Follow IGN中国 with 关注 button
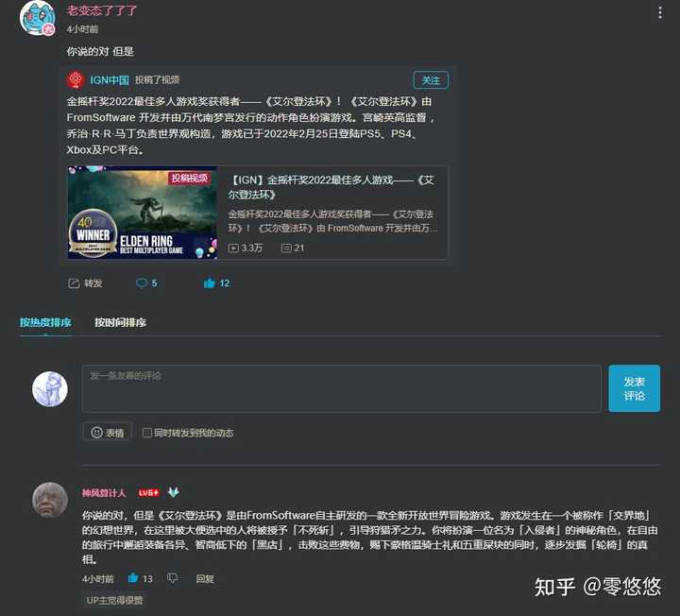The width and height of the screenshot is (680, 616). (431, 80)
